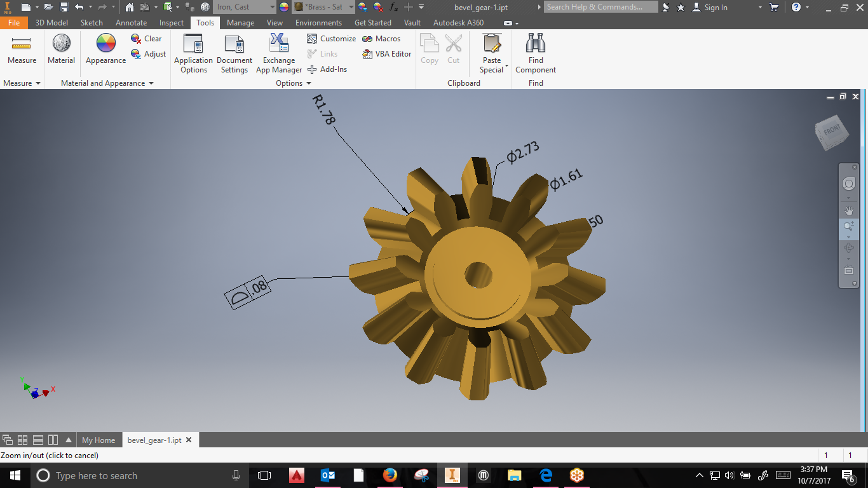Open Document Settings
Viewport: 868px width, 488px height.
(x=234, y=54)
